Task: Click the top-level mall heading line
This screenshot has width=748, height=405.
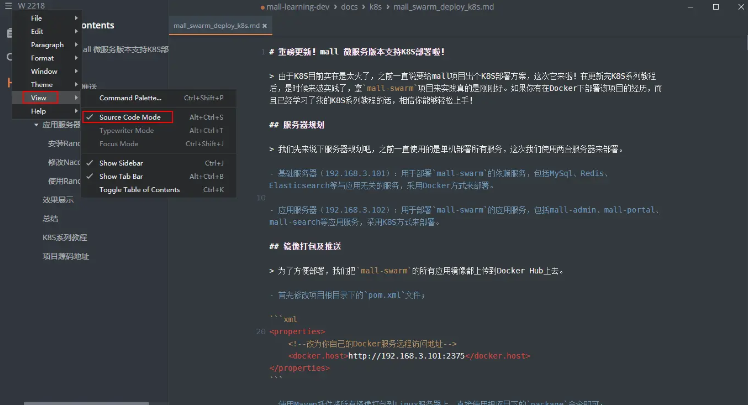Action: coord(357,52)
